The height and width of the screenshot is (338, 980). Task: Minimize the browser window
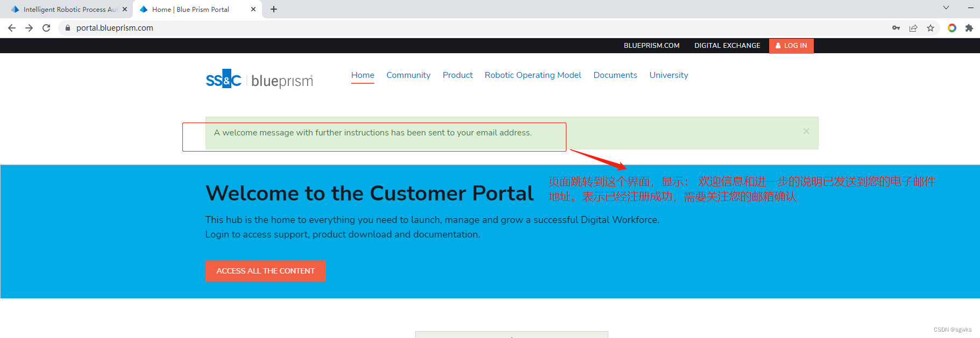pyautogui.click(x=971, y=8)
